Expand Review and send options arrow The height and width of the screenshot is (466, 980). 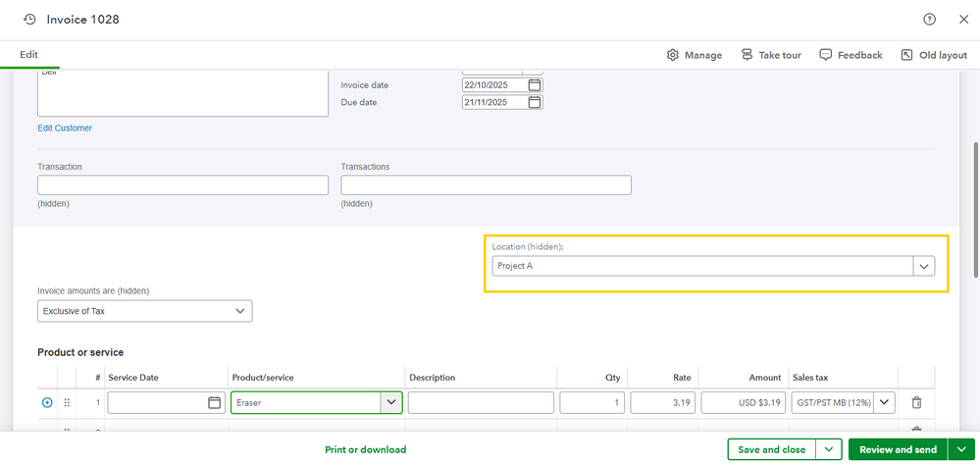[961, 449]
